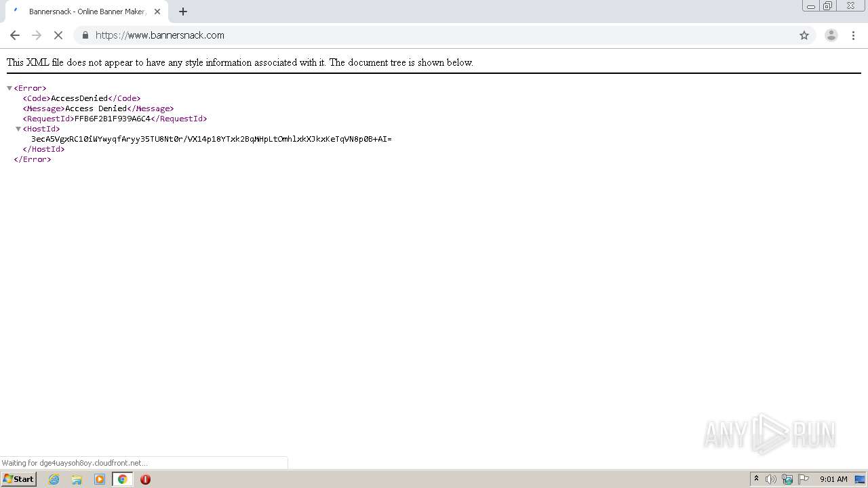The image size is (868, 488).
Task: Click the closing </HostId> tag
Action: (x=43, y=149)
